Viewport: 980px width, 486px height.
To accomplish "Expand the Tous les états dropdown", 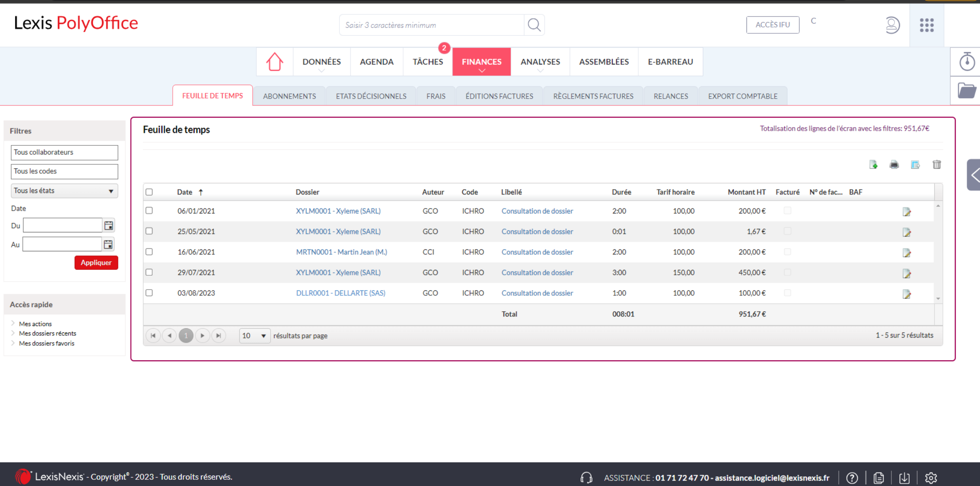I will [64, 191].
